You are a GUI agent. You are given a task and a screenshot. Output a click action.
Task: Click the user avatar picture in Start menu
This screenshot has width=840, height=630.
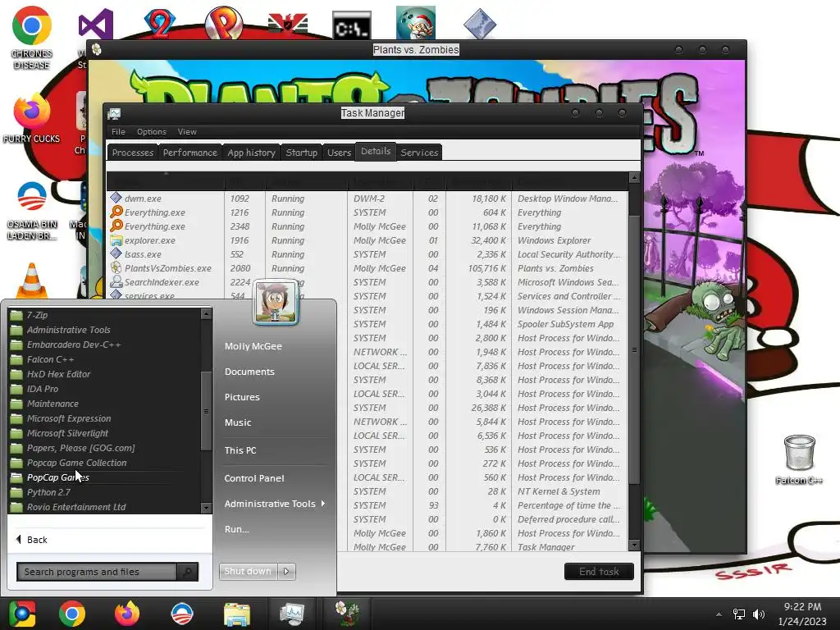[276, 302]
